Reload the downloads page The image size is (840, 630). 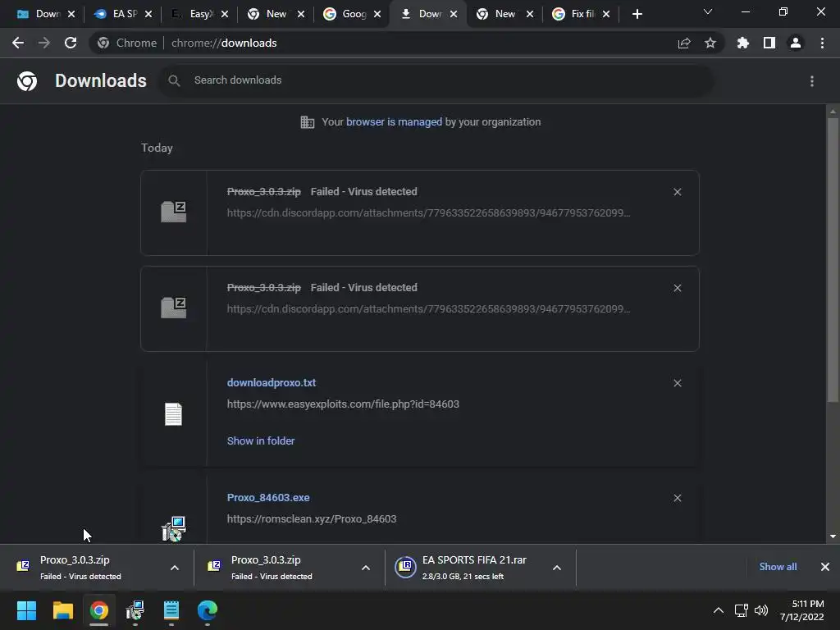coord(71,43)
